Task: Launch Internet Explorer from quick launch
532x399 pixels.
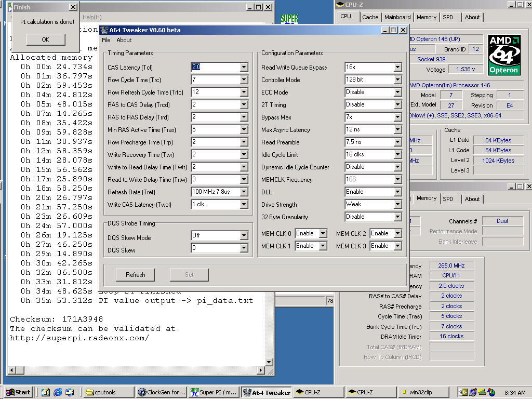Action: tap(58, 392)
